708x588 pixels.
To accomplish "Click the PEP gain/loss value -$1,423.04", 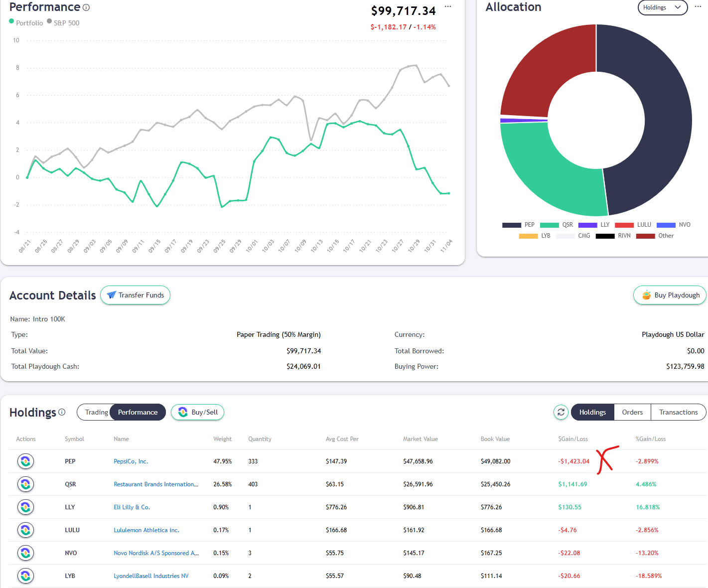I will coord(573,461).
